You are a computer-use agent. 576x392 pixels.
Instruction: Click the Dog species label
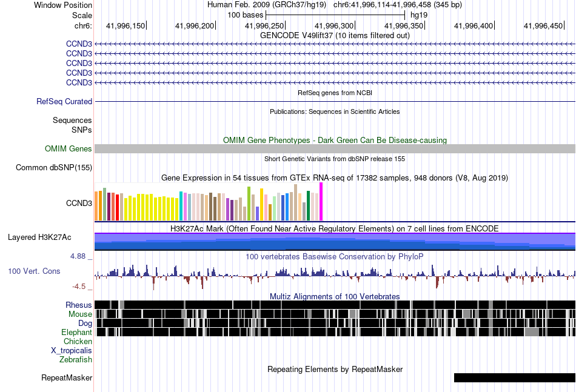(x=85, y=324)
